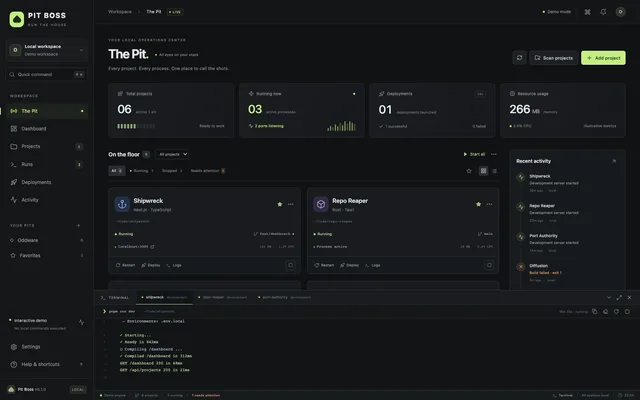640x400 pixels.
Task: Open Activity in sidebar
Action: [47, 200]
